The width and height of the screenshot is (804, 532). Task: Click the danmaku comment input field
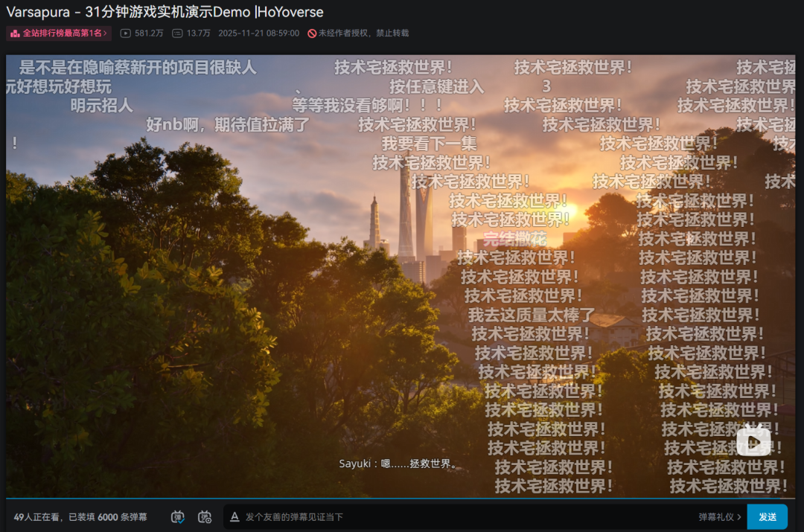coord(447,516)
